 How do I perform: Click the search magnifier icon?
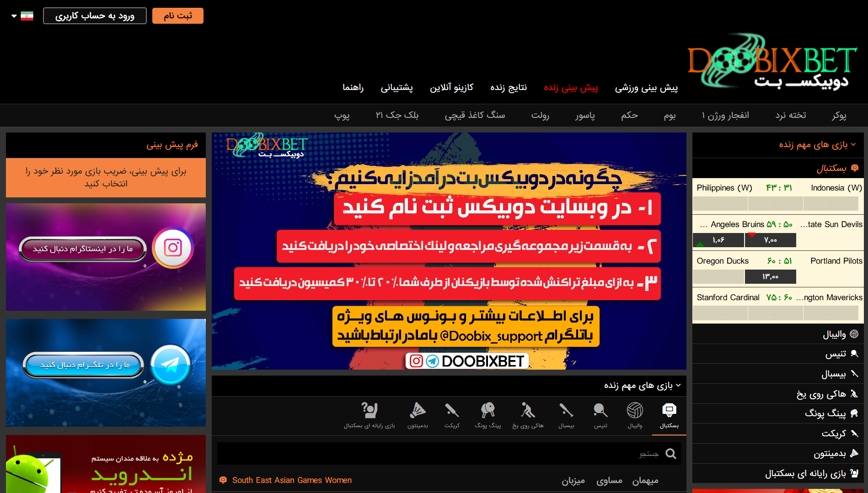click(670, 454)
